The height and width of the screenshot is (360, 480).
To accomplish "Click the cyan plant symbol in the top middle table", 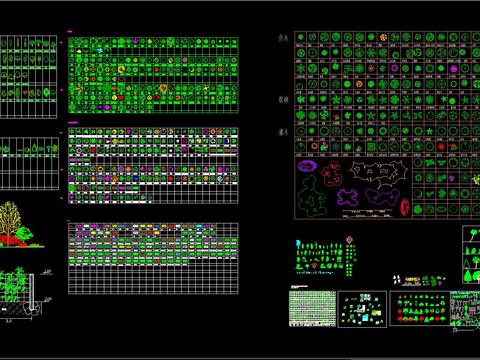I will pyautogui.click(x=100, y=50).
